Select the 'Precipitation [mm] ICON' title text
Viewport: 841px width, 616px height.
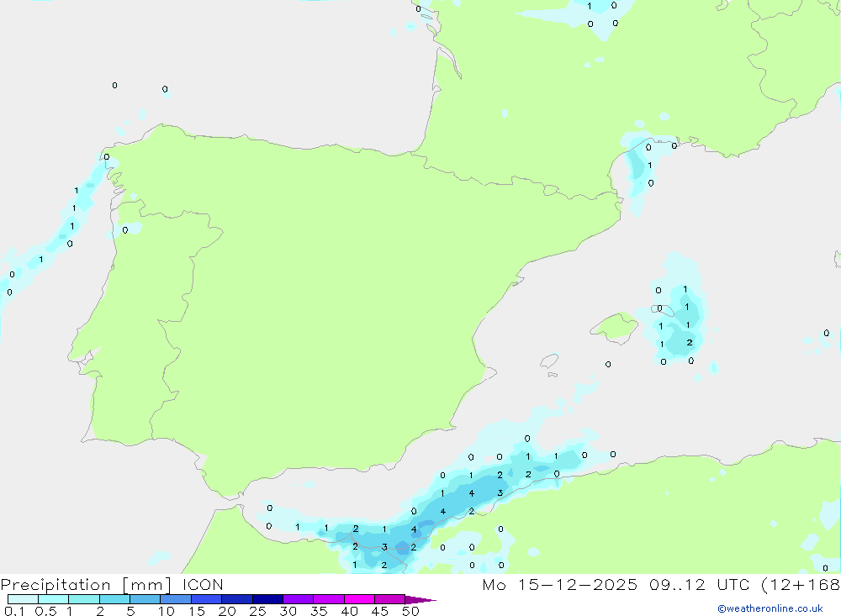112,584
